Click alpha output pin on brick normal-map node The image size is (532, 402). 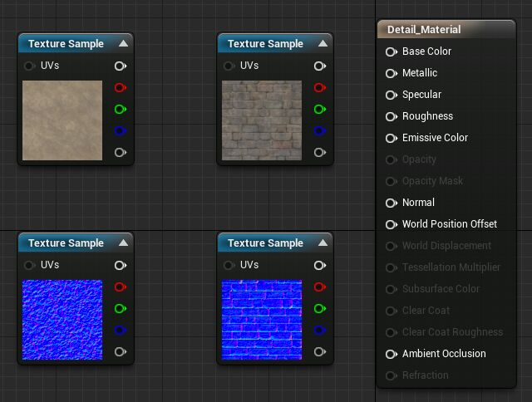pos(320,352)
